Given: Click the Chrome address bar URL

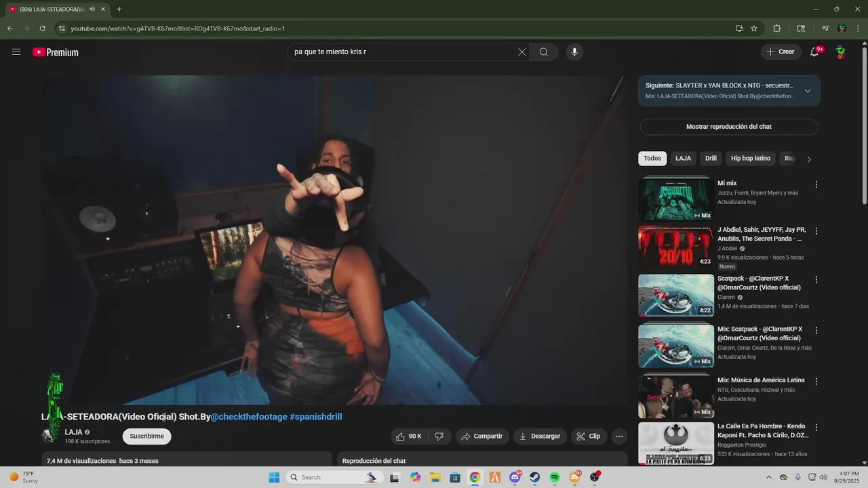Looking at the screenshot, I should (x=178, y=28).
